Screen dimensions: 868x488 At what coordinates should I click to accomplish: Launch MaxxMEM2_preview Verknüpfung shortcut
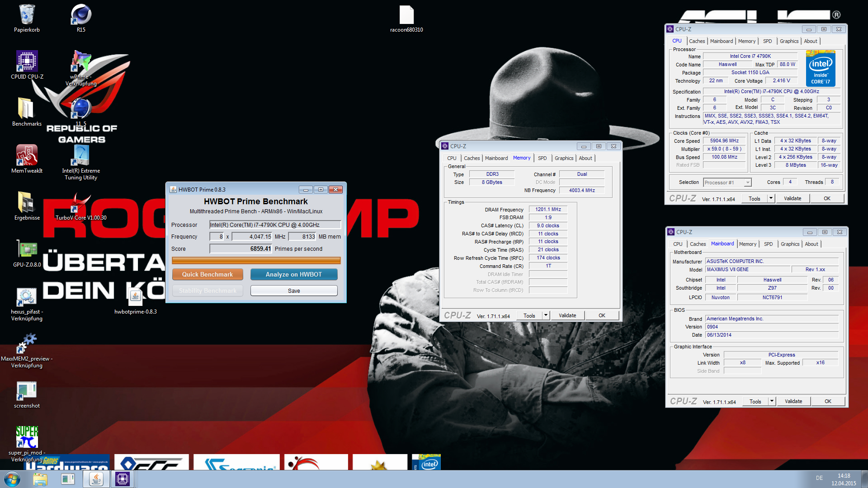click(x=27, y=351)
